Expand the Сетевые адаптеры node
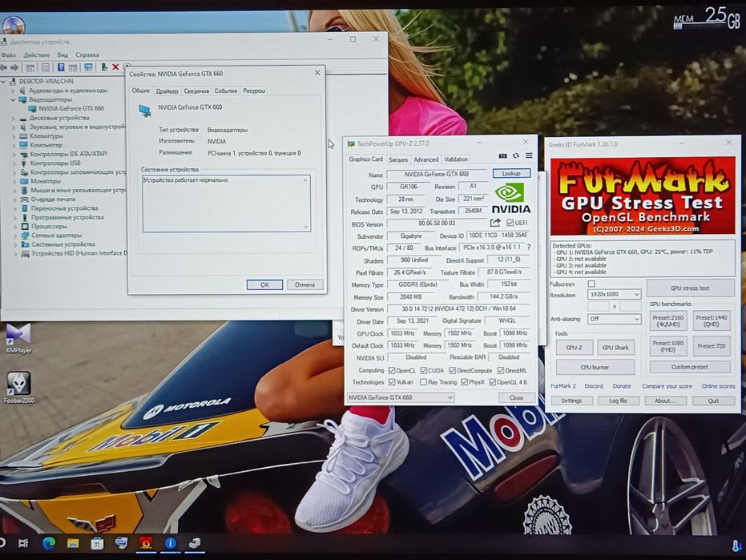The image size is (746, 560). pyautogui.click(x=14, y=236)
